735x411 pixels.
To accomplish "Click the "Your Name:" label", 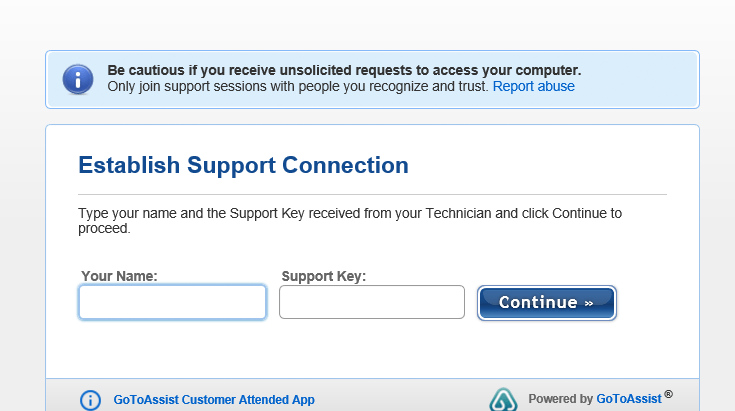I will click(x=120, y=275).
